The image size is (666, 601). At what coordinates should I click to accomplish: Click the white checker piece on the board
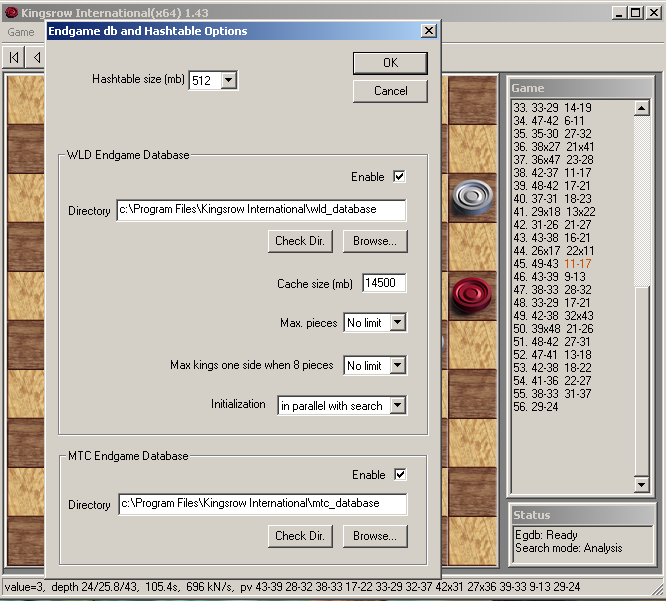[472, 197]
